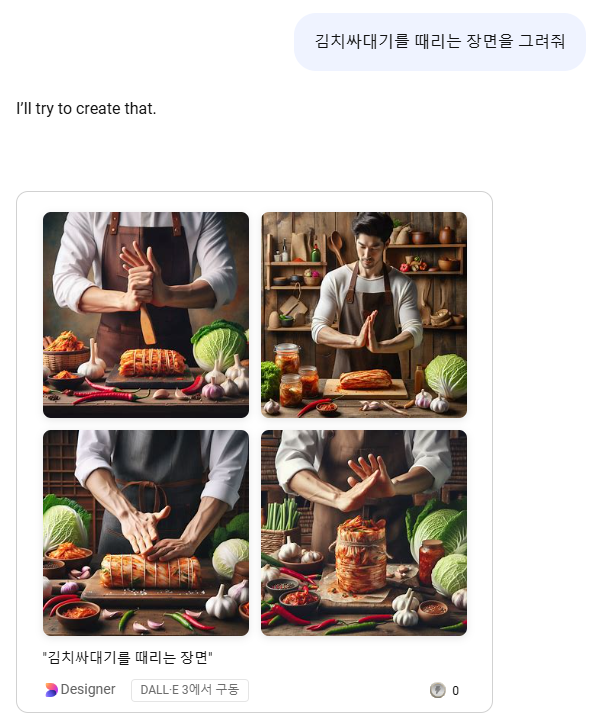Open the image of hands crossed above kimchi jar
This screenshot has width=594, height=725.
click(x=364, y=533)
